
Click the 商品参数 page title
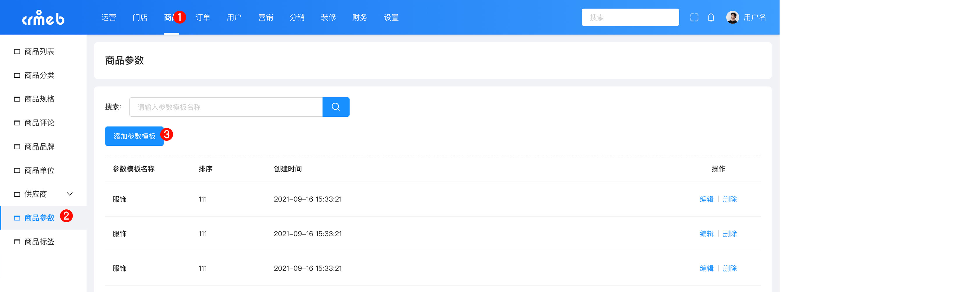(124, 61)
